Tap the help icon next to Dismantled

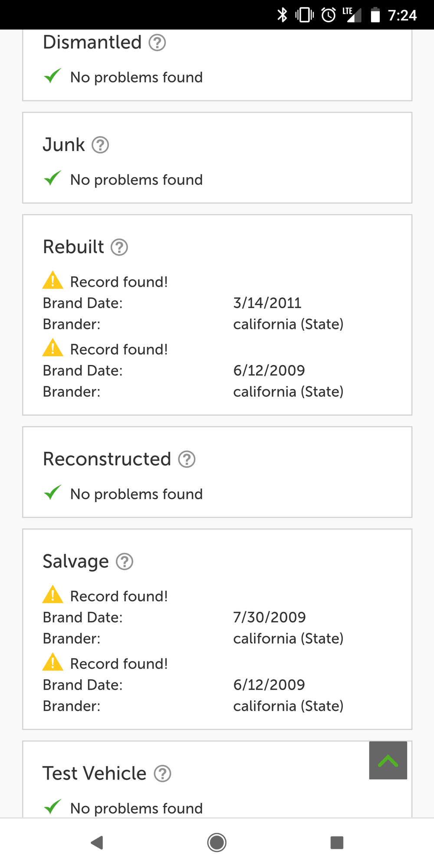click(157, 43)
